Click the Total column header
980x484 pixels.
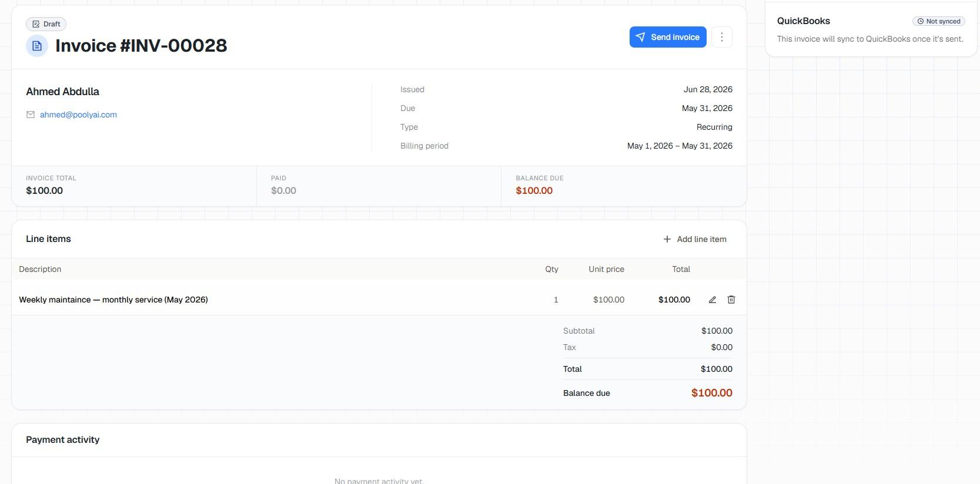coord(681,269)
